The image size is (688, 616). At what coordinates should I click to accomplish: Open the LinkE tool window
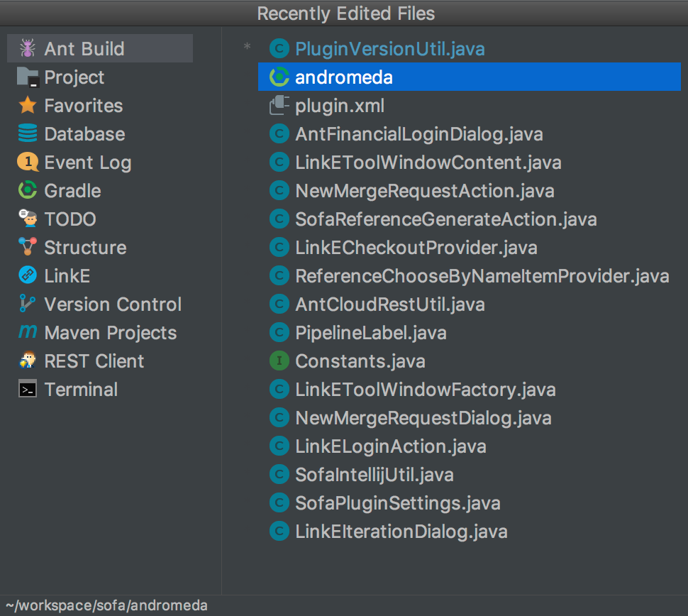point(100,276)
